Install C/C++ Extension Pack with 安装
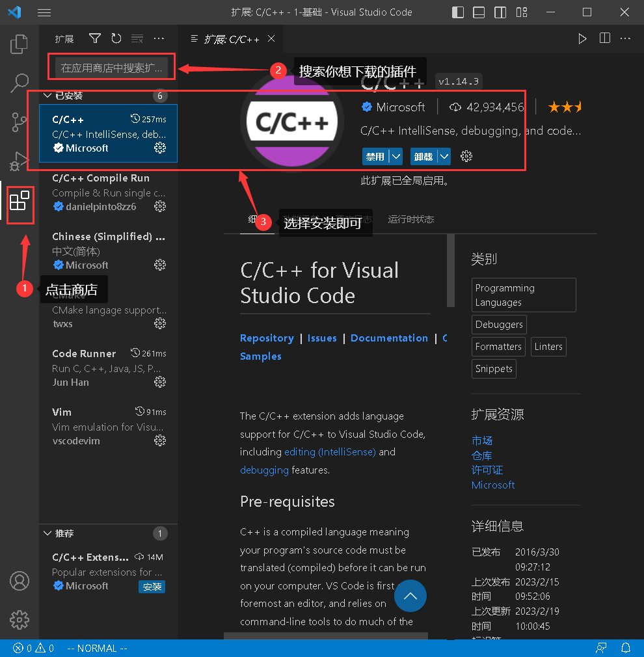Screen dimensions: 644x657 (152, 587)
